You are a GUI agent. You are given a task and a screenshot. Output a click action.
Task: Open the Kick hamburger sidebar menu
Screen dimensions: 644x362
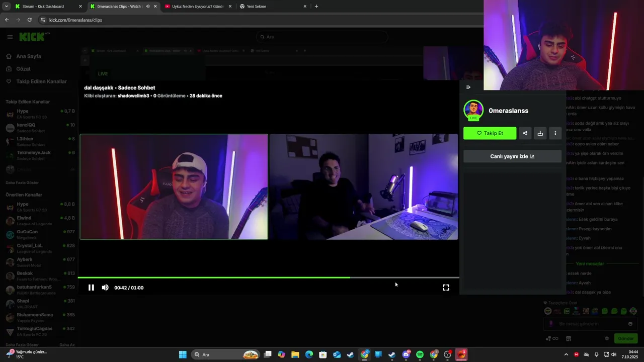tap(10, 37)
